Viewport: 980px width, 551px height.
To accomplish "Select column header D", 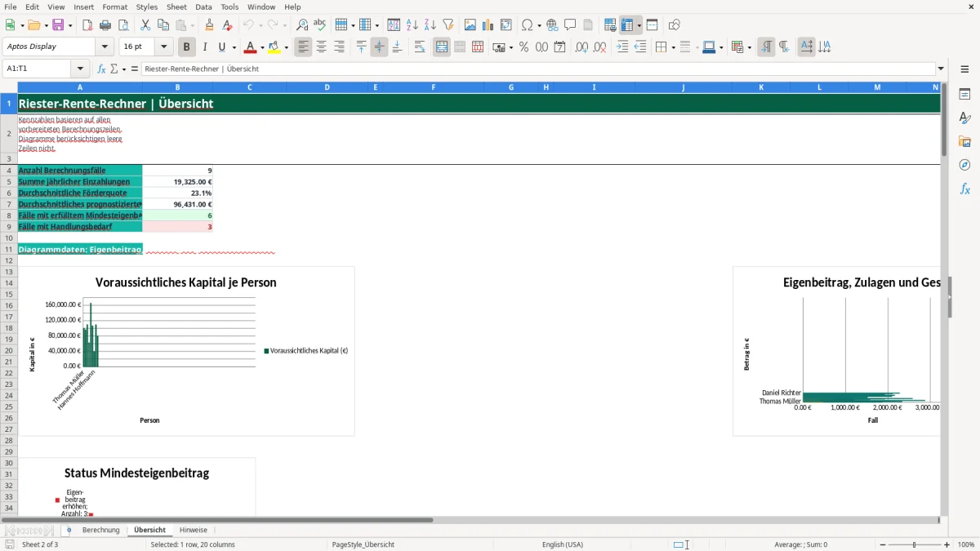I will point(327,87).
